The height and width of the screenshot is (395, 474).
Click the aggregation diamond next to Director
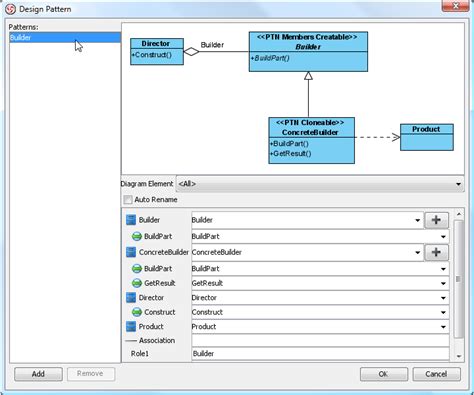[191, 52]
